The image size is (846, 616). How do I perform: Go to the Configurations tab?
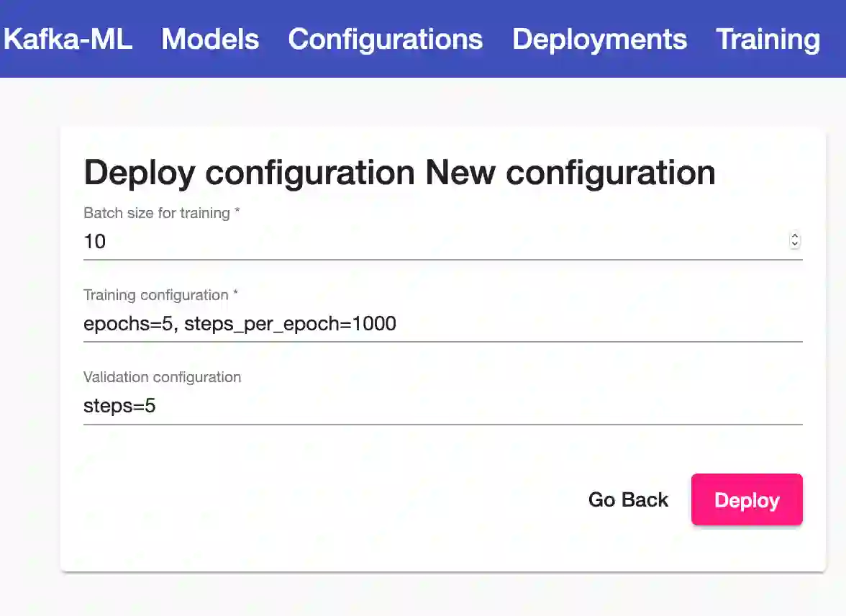point(385,39)
